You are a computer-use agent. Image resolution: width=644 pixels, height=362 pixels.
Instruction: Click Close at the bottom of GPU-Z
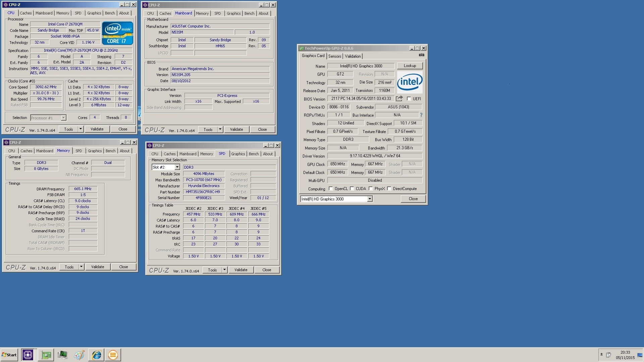tap(413, 199)
